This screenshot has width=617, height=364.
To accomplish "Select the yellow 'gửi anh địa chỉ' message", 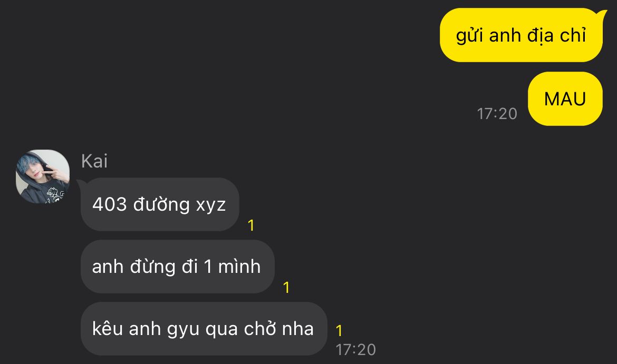I will click(521, 35).
